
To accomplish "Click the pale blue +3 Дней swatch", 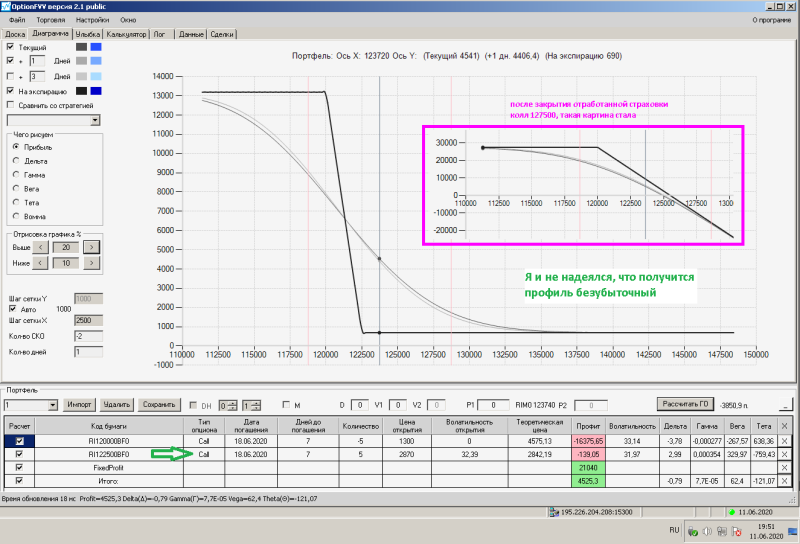I will pos(96,76).
